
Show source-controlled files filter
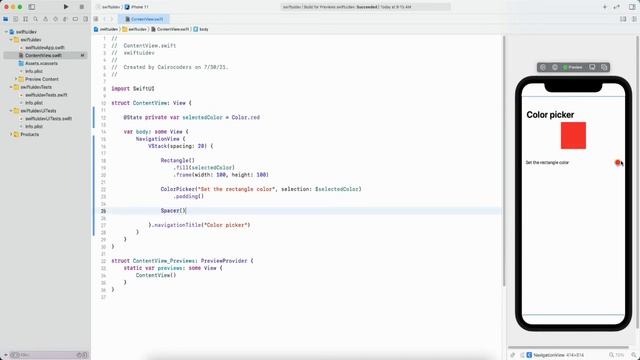[85, 355]
